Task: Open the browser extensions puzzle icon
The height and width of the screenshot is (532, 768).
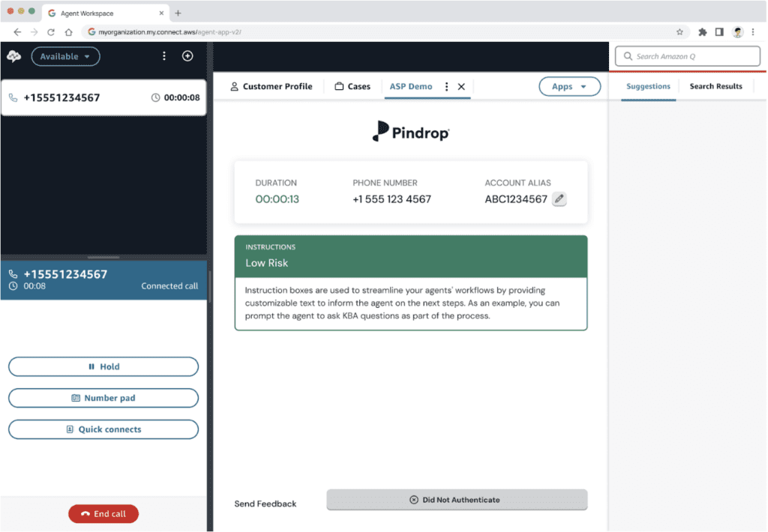Action: pos(701,32)
